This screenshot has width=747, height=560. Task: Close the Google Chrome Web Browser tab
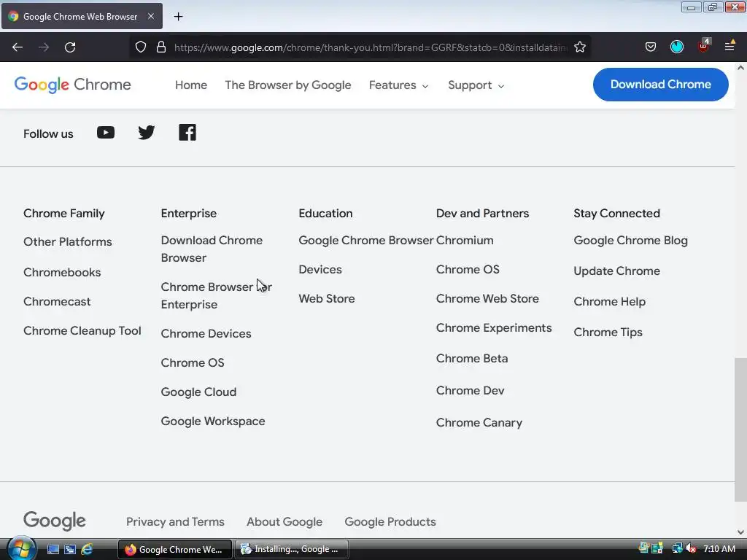(150, 16)
